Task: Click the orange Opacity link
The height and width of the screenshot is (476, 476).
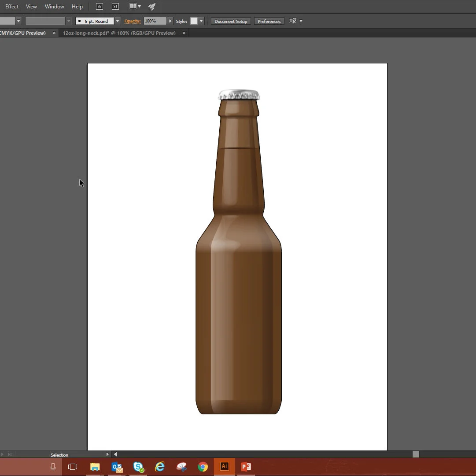Action: 133,21
